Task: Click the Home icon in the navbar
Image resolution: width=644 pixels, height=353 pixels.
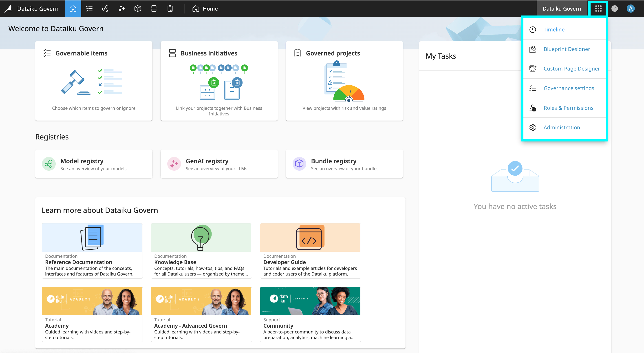Action: point(73,9)
